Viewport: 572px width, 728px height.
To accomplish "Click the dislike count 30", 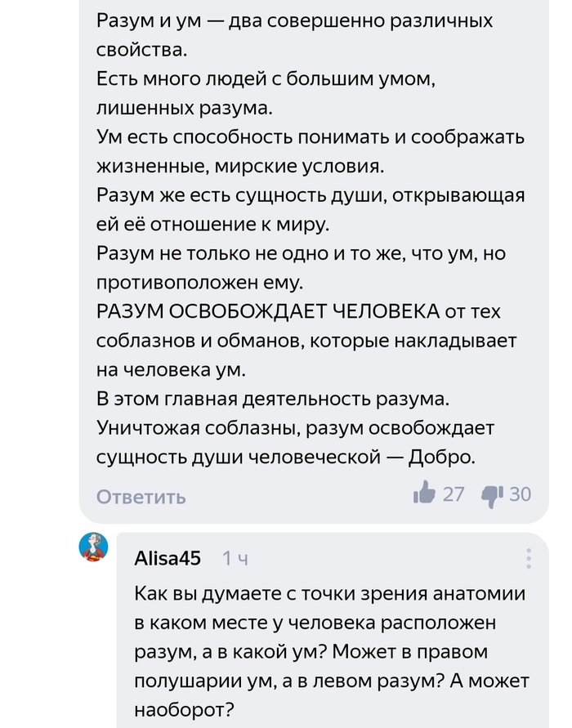I will click(x=520, y=494).
